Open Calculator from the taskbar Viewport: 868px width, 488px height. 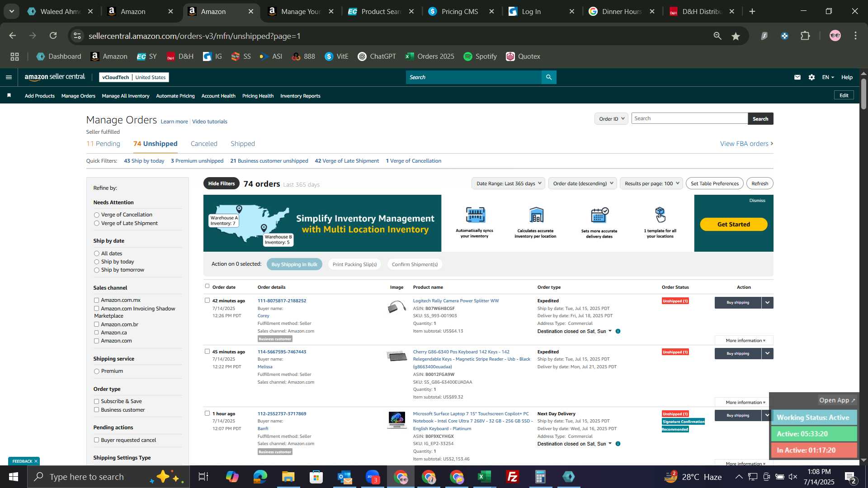tap(541, 477)
